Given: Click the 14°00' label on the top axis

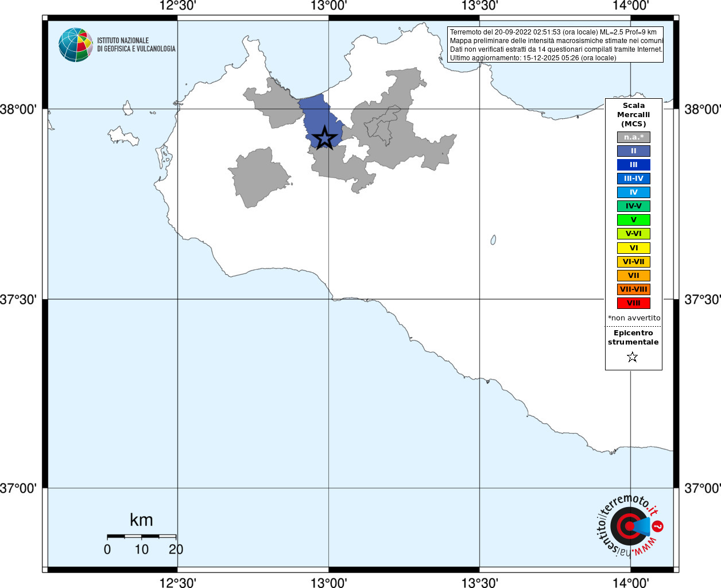Looking at the screenshot, I should [x=630, y=6].
